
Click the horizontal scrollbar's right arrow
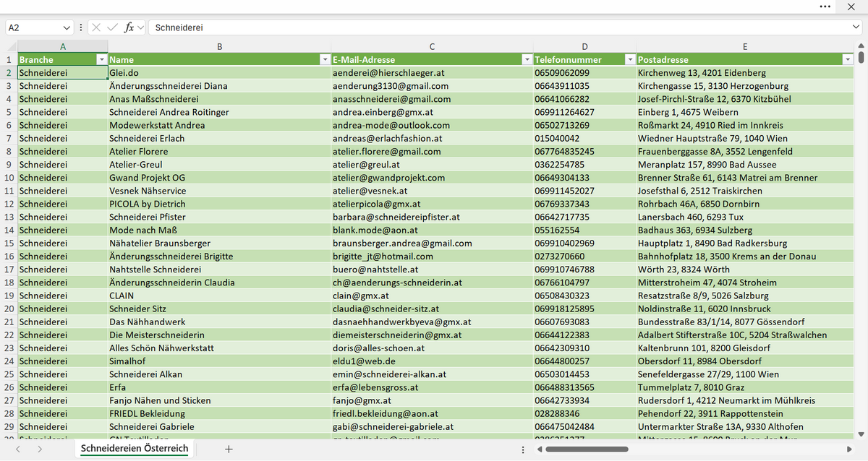point(848,449)
